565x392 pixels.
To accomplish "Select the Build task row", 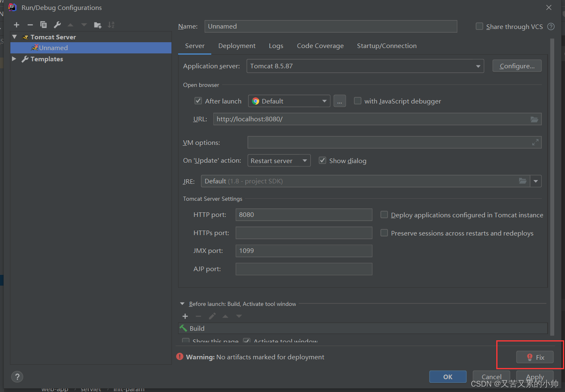I will tap(363, 328).
